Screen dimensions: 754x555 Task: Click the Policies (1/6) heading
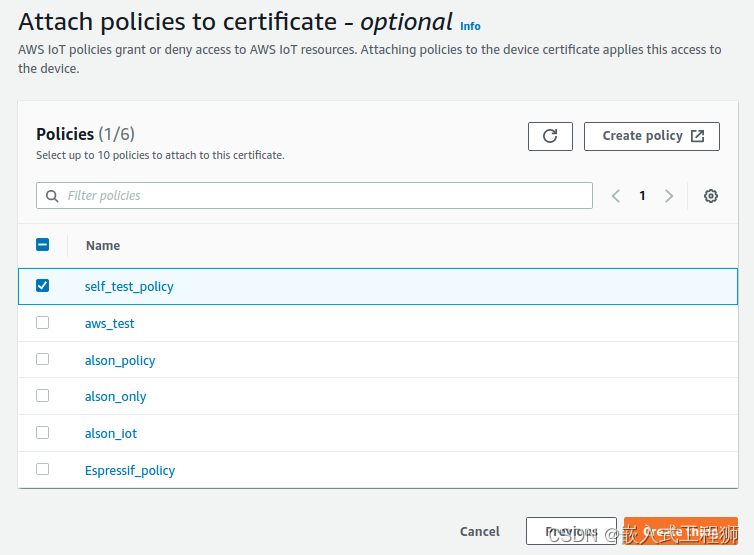coord(86,134)
